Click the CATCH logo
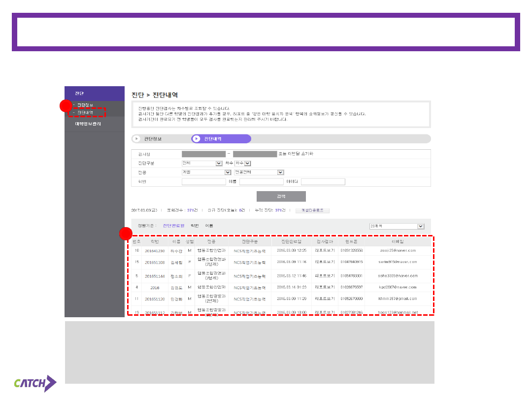 click(35, 383)
